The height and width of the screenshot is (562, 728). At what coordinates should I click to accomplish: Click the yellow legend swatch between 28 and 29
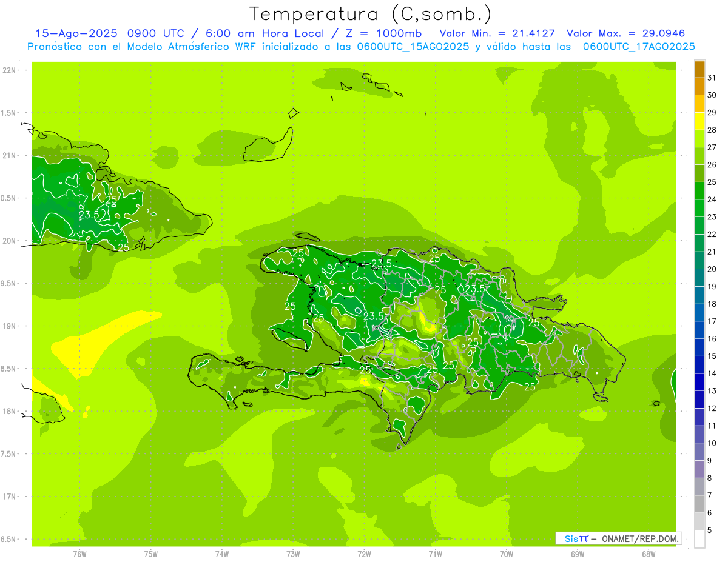point(699,121)
